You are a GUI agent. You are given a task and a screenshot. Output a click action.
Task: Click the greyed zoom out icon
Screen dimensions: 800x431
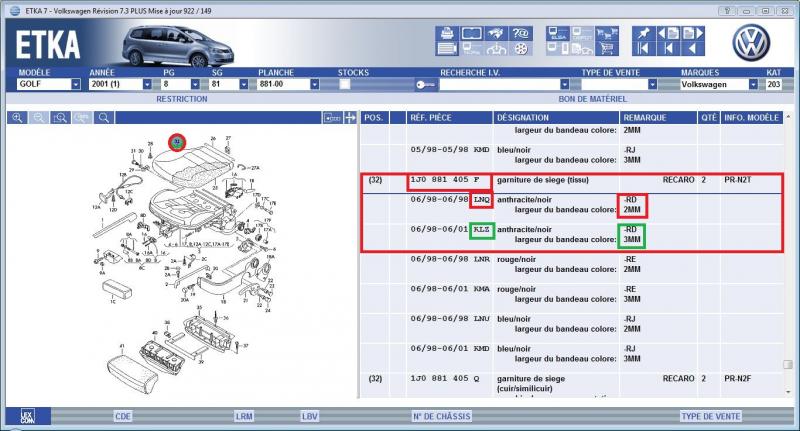[39, 118]
